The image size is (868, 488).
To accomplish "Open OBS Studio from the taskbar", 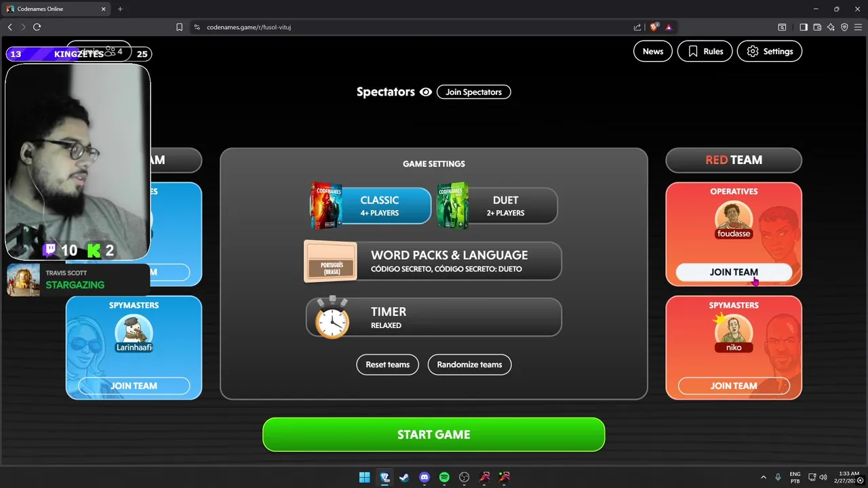I will (x=465, y=477).
